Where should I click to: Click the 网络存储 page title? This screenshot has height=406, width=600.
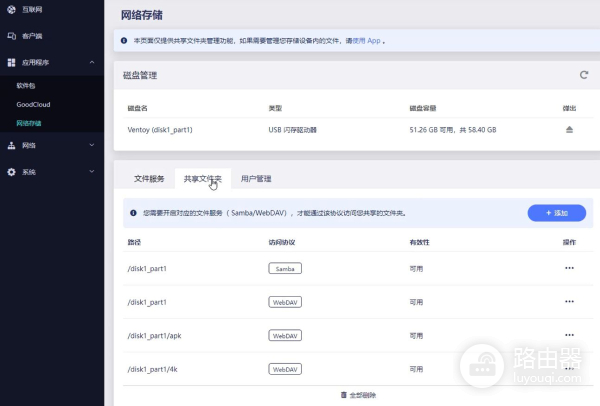tap(142, 15)
